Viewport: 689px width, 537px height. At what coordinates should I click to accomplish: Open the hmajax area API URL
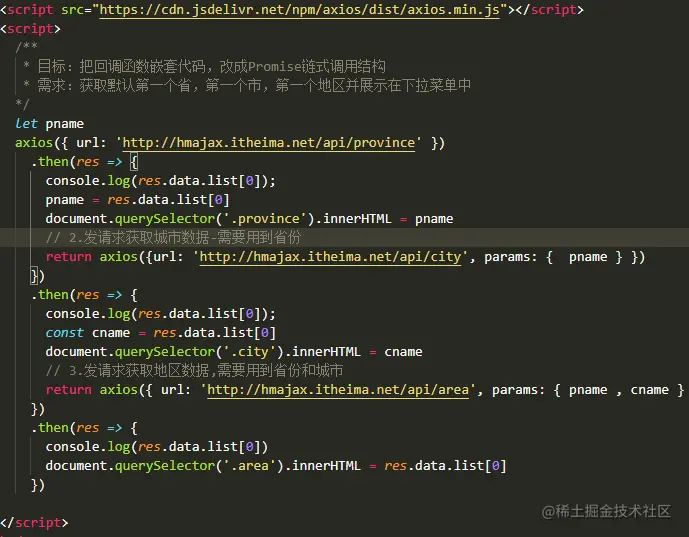point(338,390)
